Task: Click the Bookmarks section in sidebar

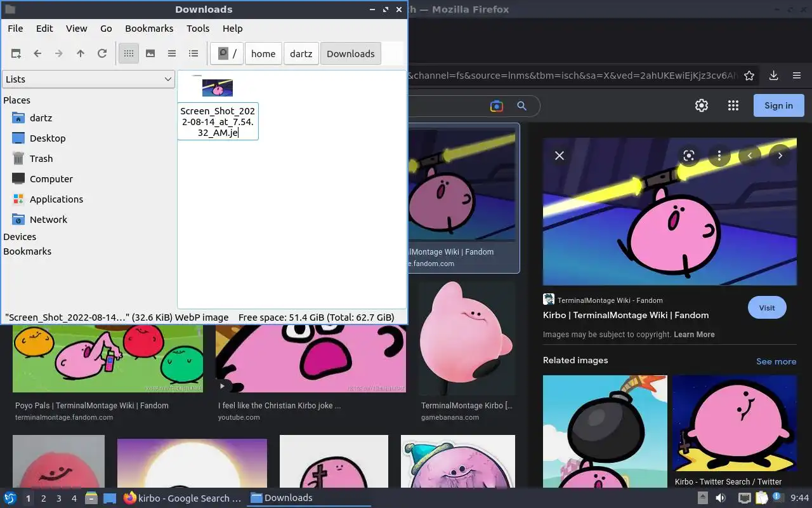Action: (x=27, y=251)
